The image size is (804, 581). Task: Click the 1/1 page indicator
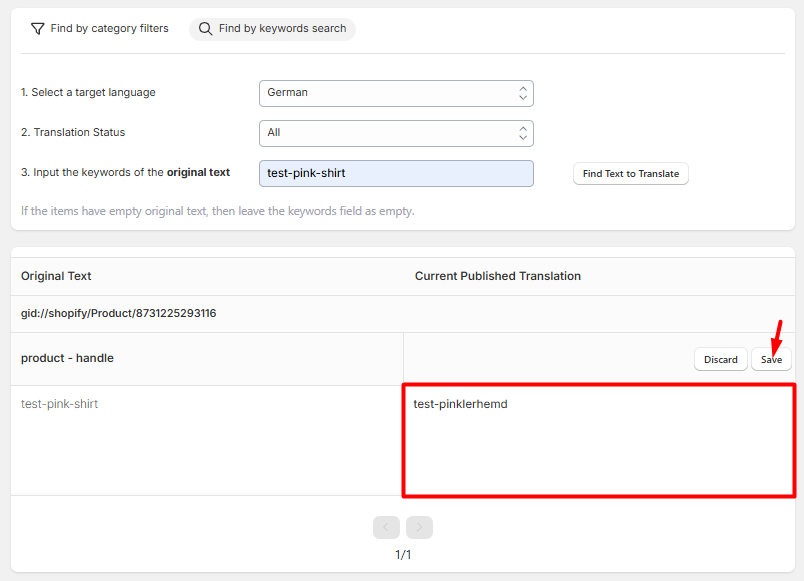click(x=403, y=555)
